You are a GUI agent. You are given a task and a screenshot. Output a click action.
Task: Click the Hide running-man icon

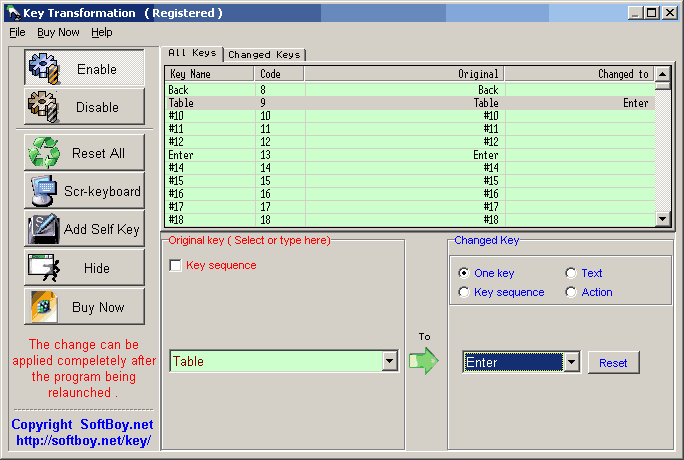pos(44,268)
